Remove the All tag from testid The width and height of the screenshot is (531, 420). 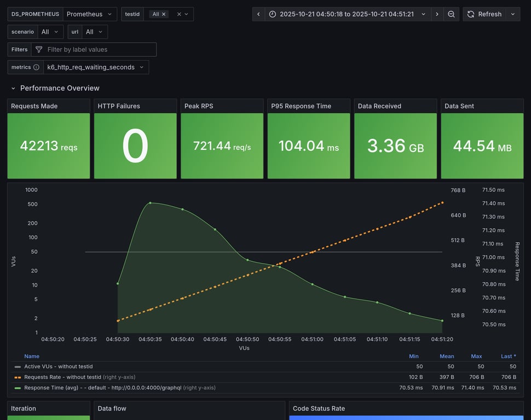[164, 14]
